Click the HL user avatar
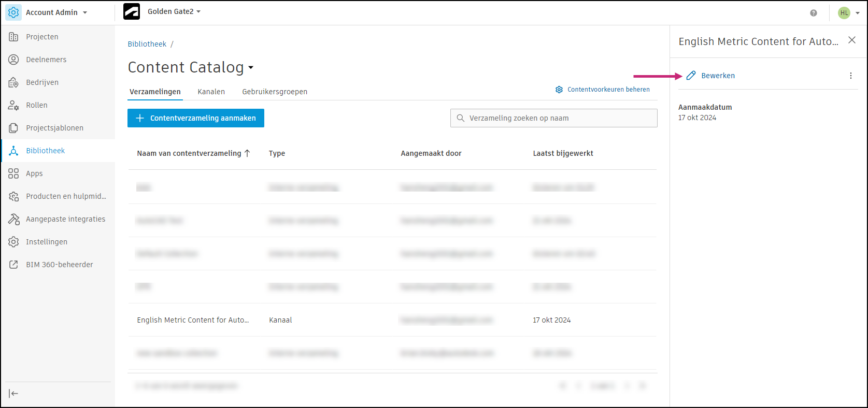The image size is (868, 408). pos(844,13)
